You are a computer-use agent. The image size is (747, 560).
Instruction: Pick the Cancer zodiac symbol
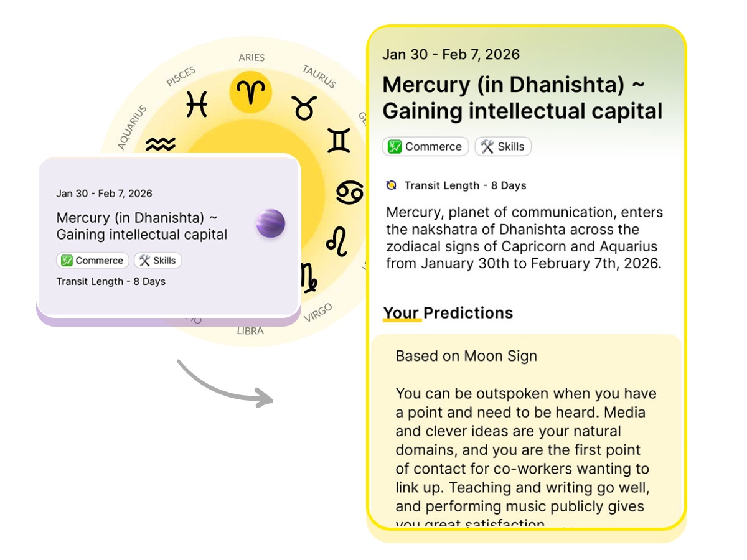[349, 192]
